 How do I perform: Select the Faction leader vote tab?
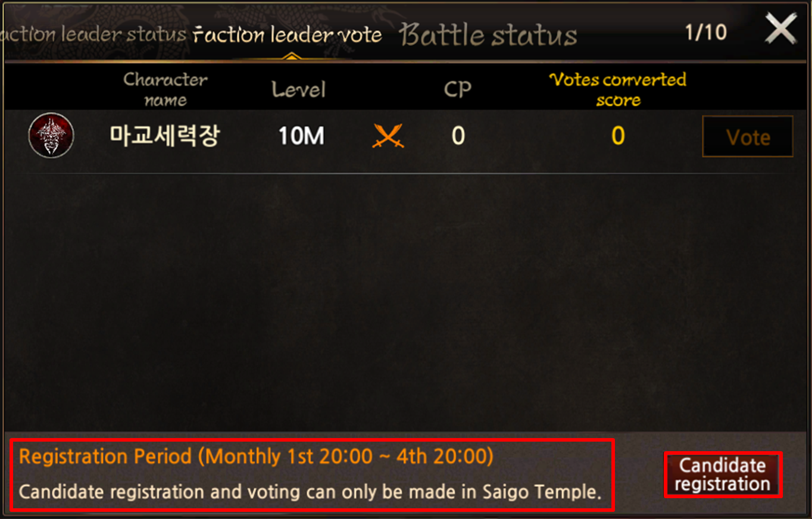[x=288, y=35]
